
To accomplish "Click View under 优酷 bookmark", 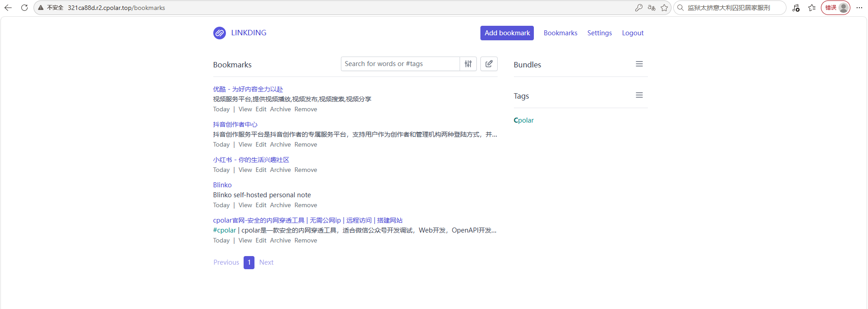I will tap(245, 109).
